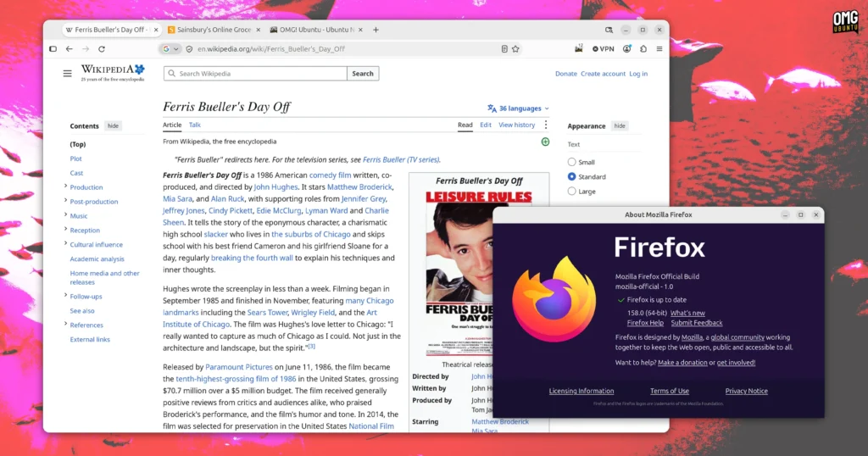Expand the Production contents section
This screenshot has width=868, height=456.
point(65,186)
